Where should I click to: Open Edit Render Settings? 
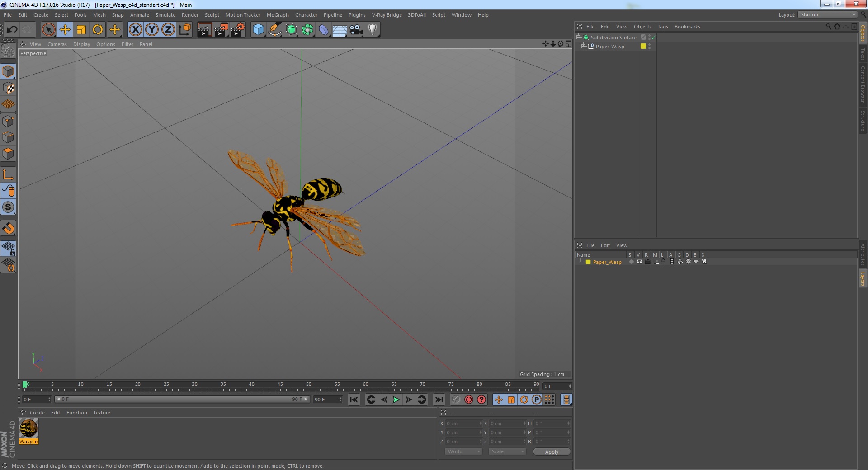pyautogui.click(x=237, y=30)
